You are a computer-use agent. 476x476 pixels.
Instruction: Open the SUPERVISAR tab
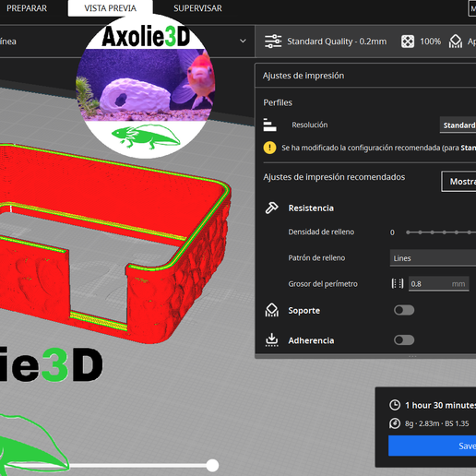point(197,8)
